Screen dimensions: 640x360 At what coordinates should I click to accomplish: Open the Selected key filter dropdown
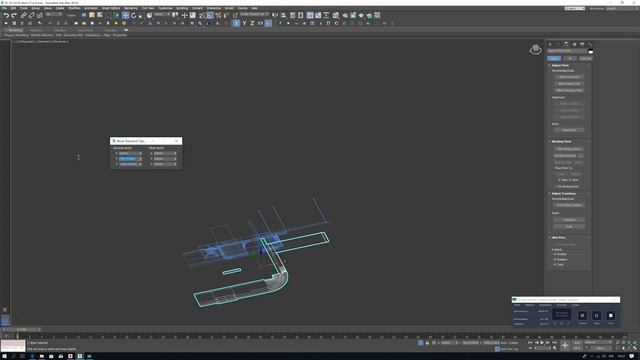[x=598, y=343]
